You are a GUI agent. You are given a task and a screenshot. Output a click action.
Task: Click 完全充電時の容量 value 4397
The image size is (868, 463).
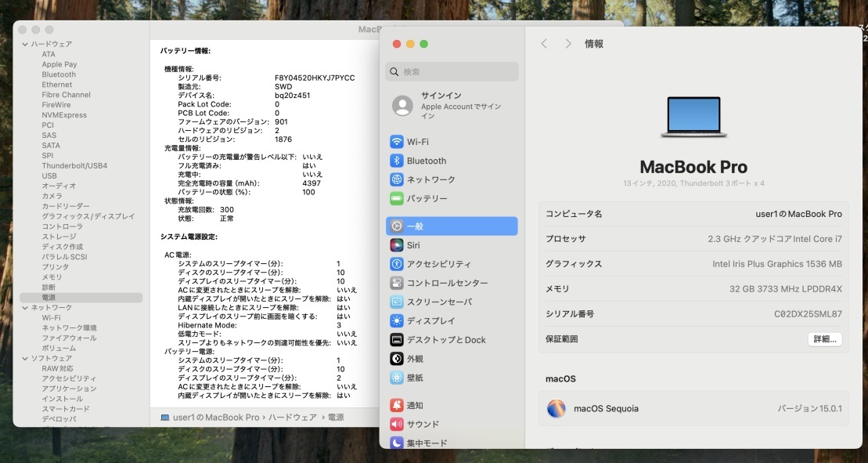click(312, 183)
